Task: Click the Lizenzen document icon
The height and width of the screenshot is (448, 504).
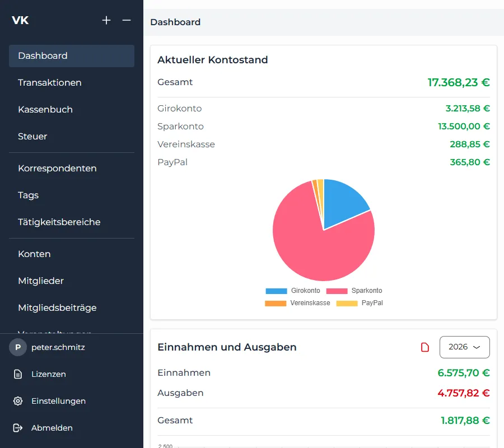Action: [18, 374]
